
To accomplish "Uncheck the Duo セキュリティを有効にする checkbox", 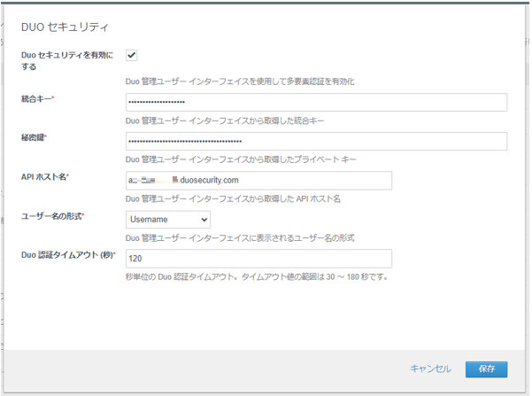I will click(131, 55).
